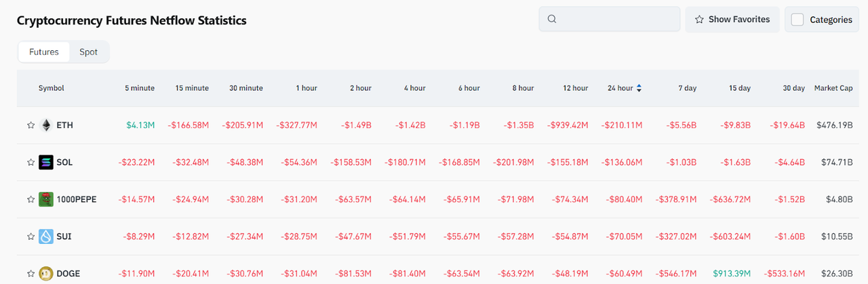Favorite SOL with its star icon
Screen dimensions: 868x284
(31, 163)
